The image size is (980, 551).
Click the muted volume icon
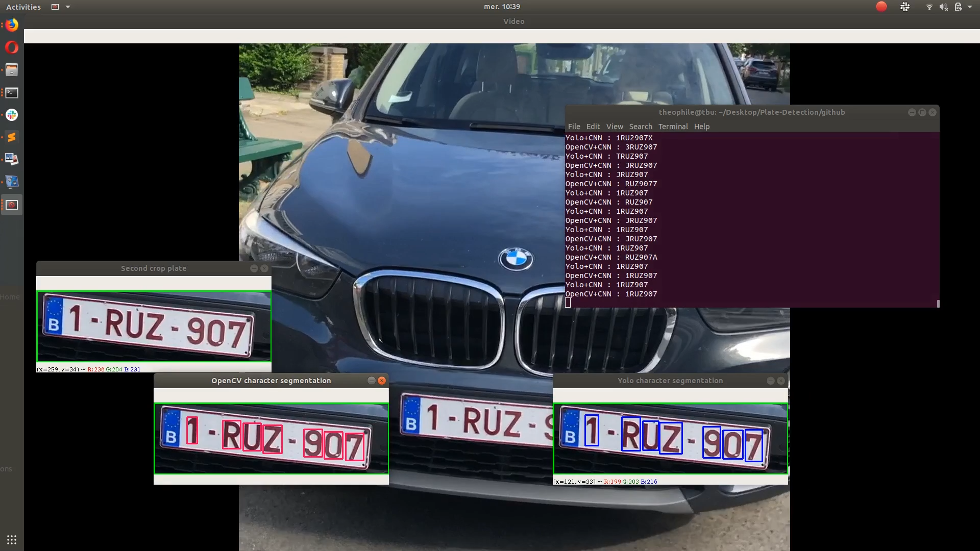tap(943, 7)
